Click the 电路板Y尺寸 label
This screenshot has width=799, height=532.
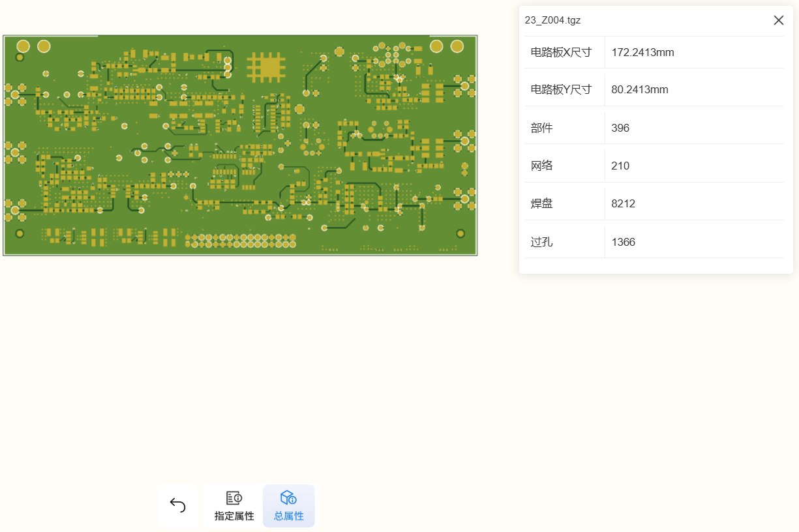[x=561, y=89]
